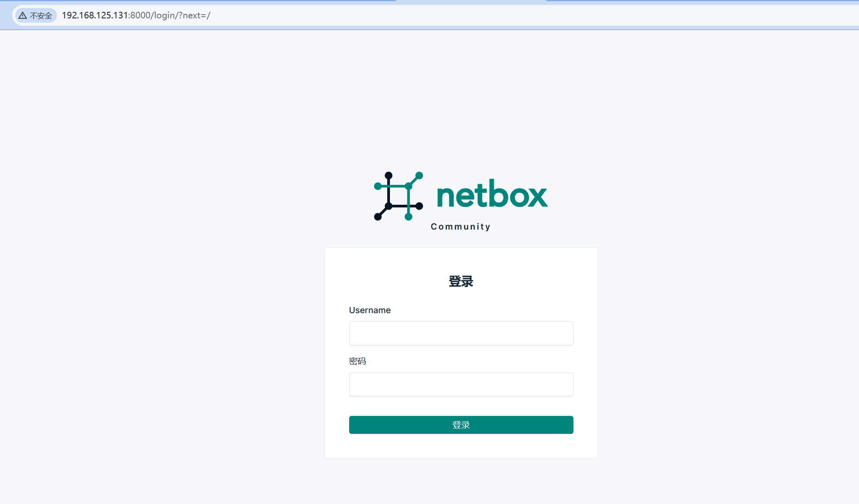Viewport: 859px width, 504px height.
Task: Click the IP address in the URL
Action: click(95, 15)
